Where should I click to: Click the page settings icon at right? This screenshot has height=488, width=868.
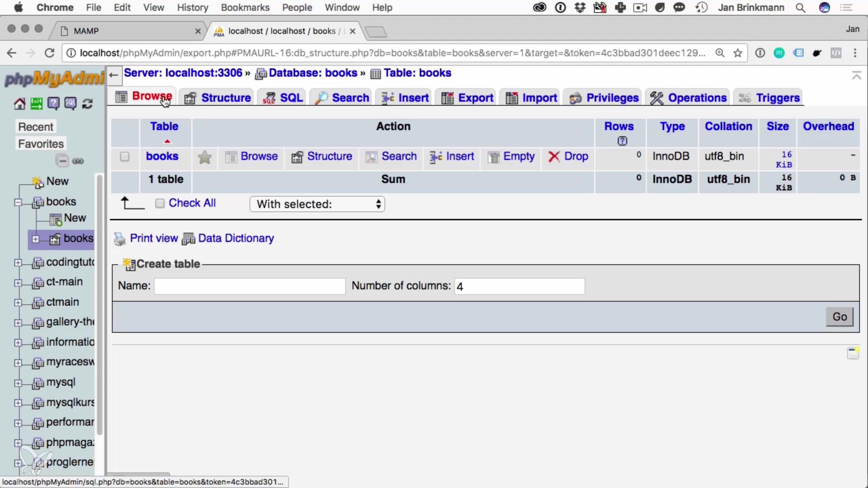coord(853,353)
